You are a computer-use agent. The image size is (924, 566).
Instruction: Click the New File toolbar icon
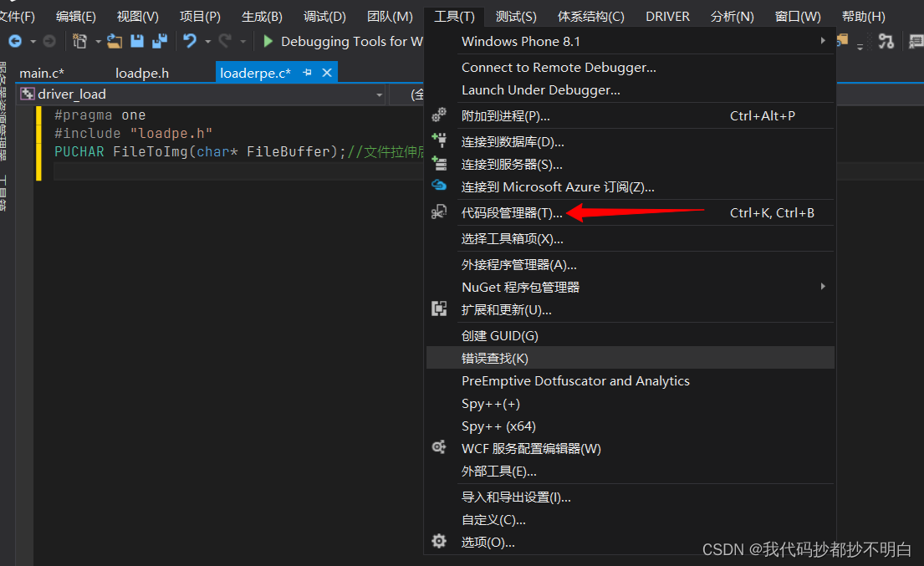point(80,41)
